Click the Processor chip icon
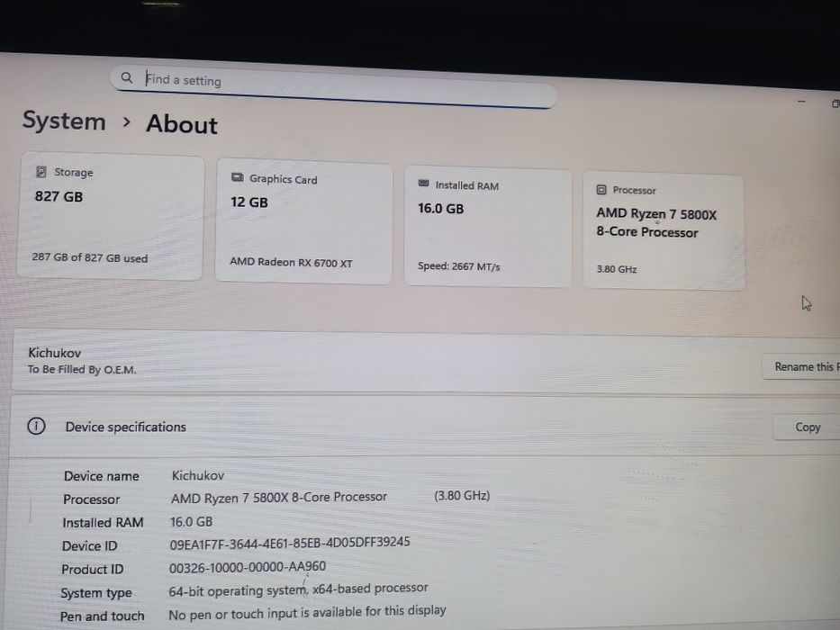 point(601,189)
